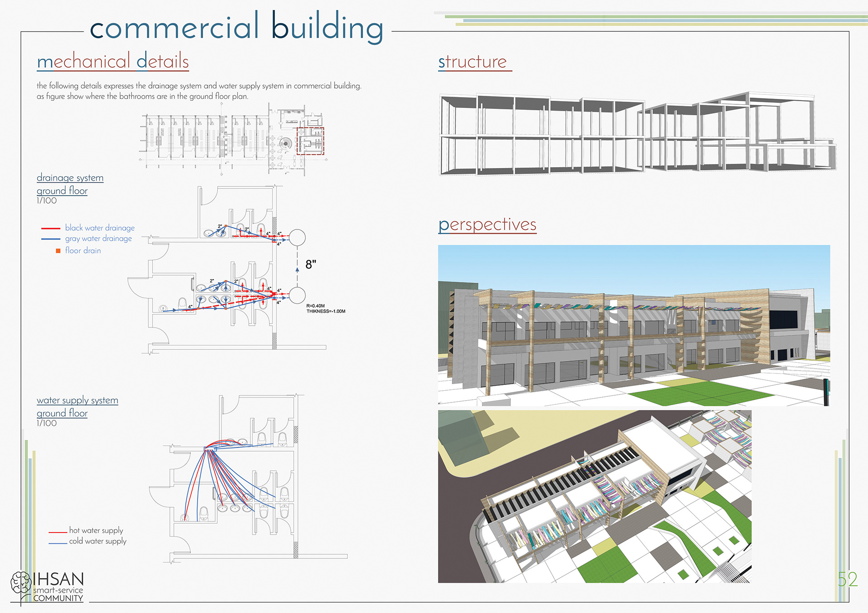Image resolution: width=868 pixels, height=613 pixels.
Task: Click the lower manhole circle near R=0.40M
Action: click(297, 295)
